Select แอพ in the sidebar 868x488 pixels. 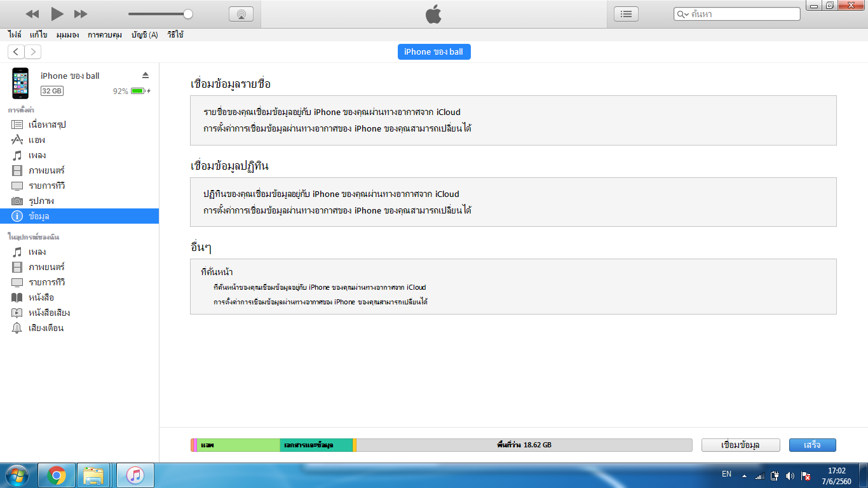(79, 140)
